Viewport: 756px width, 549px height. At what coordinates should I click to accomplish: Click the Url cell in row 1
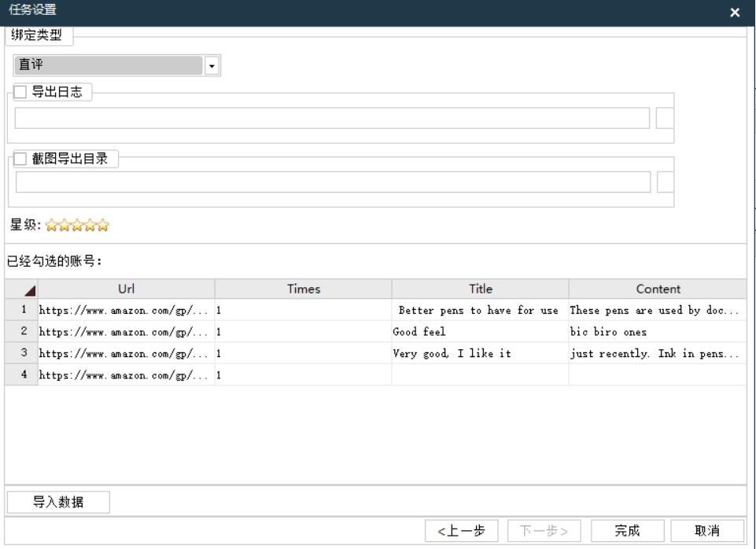point(127,310)
